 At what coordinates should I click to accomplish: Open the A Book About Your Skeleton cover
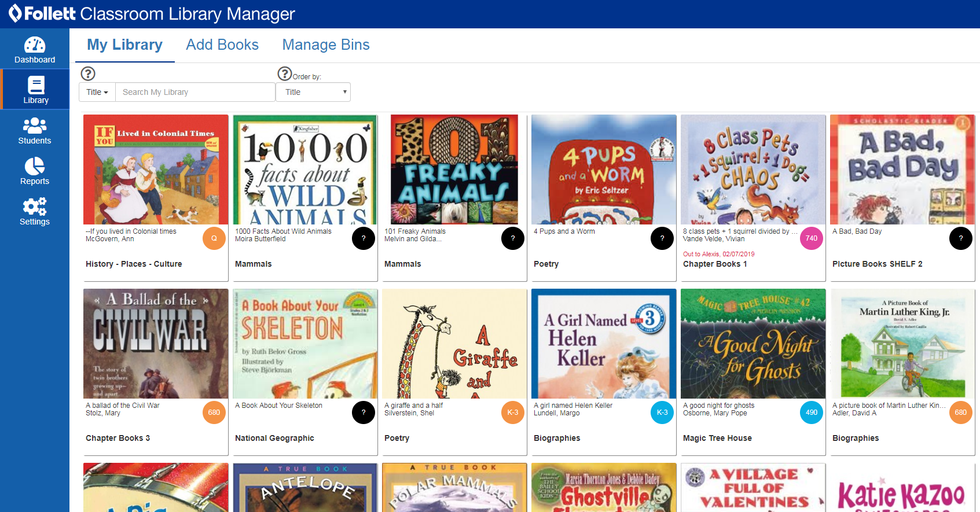[305, 344]
